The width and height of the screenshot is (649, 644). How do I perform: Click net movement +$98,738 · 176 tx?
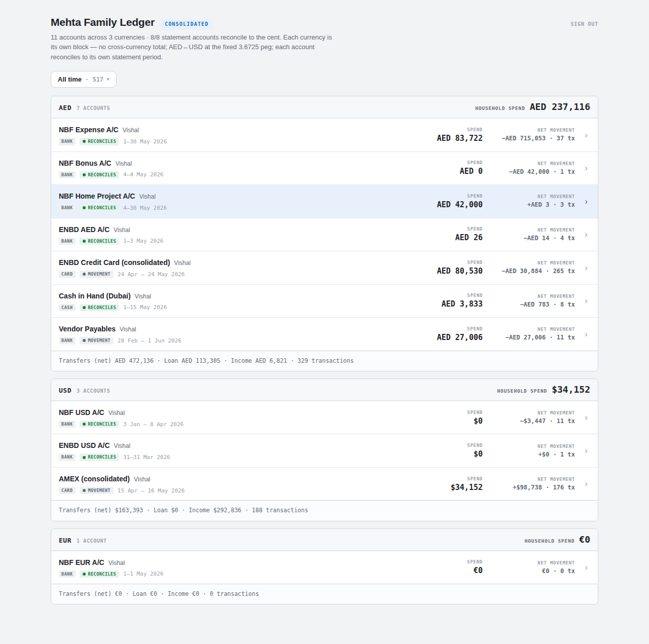click(x=544, y=487)
